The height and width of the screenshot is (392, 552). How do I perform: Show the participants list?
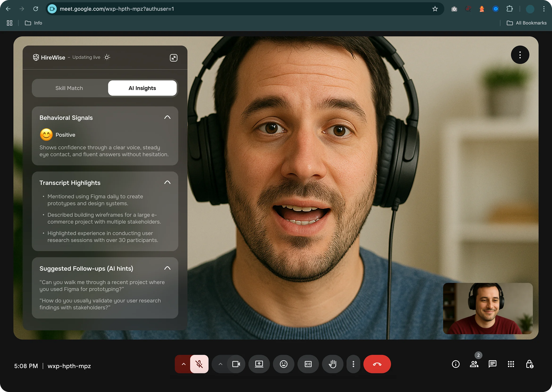pos(474,364)
